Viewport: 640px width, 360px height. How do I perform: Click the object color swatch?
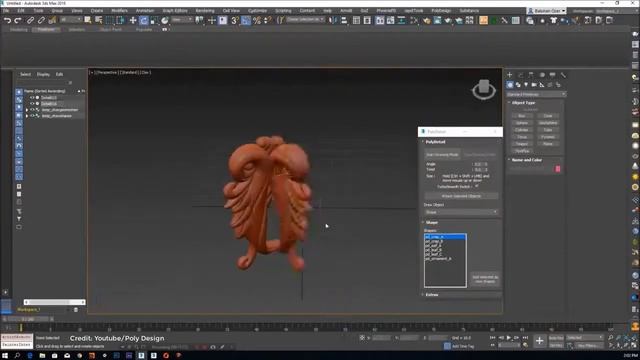558,169
